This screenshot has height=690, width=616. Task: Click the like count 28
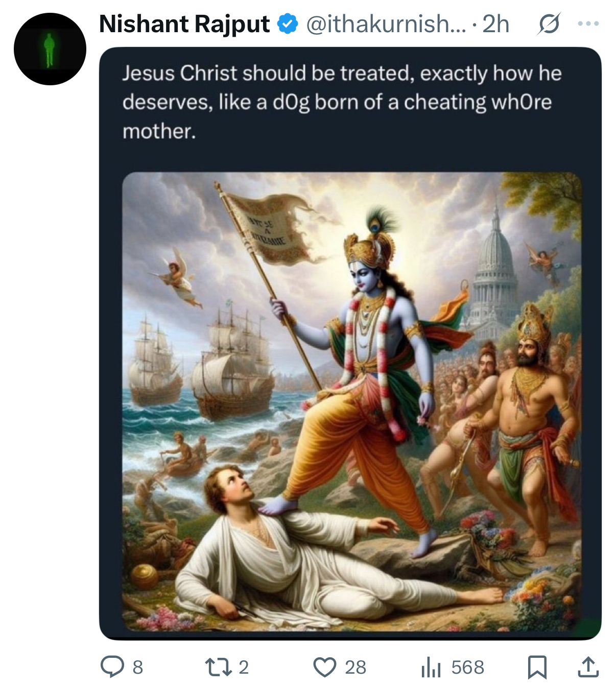pos(356,668)
